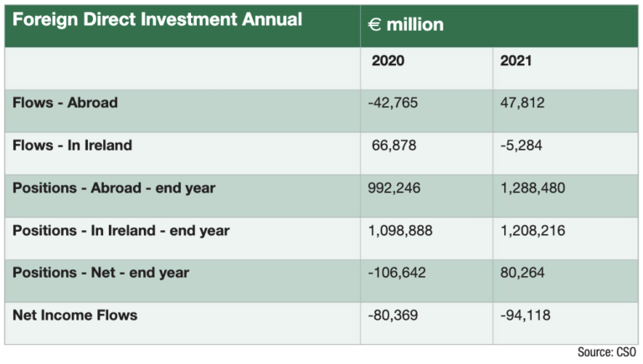The width and height of the screenshot is (643, 364).
Task: Click the 992,246 value cell
Action: tap(395, 188)
